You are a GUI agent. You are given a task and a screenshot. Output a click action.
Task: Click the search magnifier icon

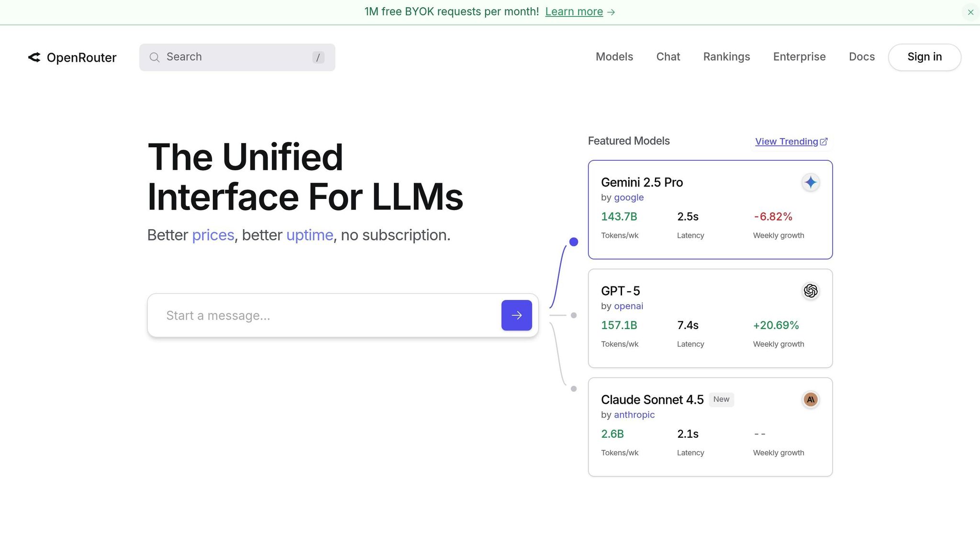(x=154, y=57)
